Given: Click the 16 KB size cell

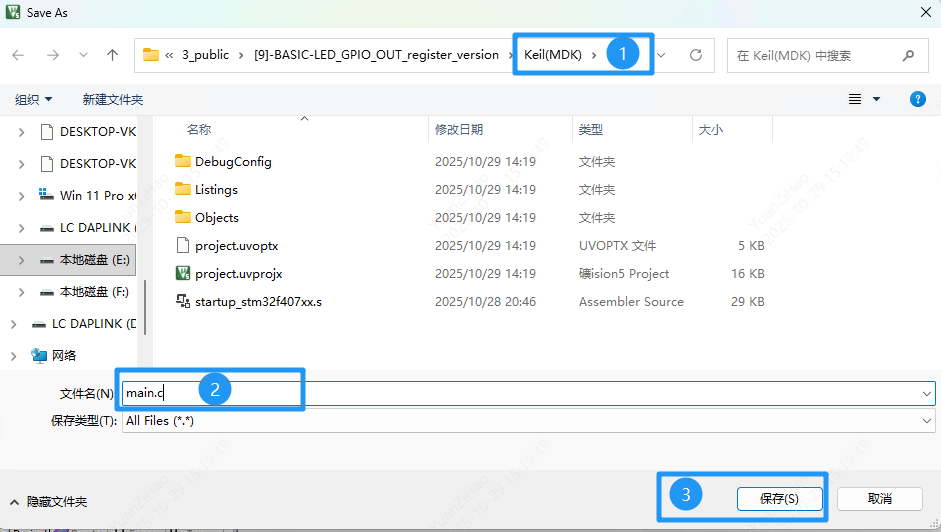Looking at the screenshot, I should [748, 274].
